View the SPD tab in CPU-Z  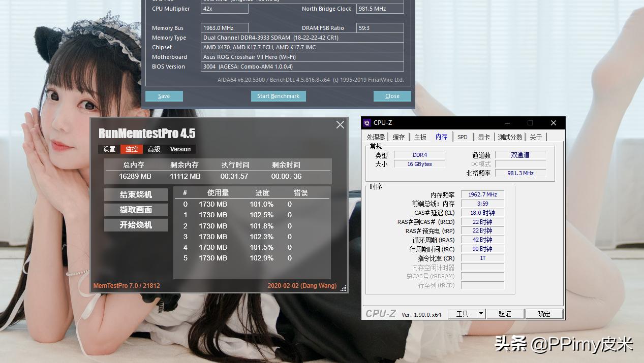point(463,137)
